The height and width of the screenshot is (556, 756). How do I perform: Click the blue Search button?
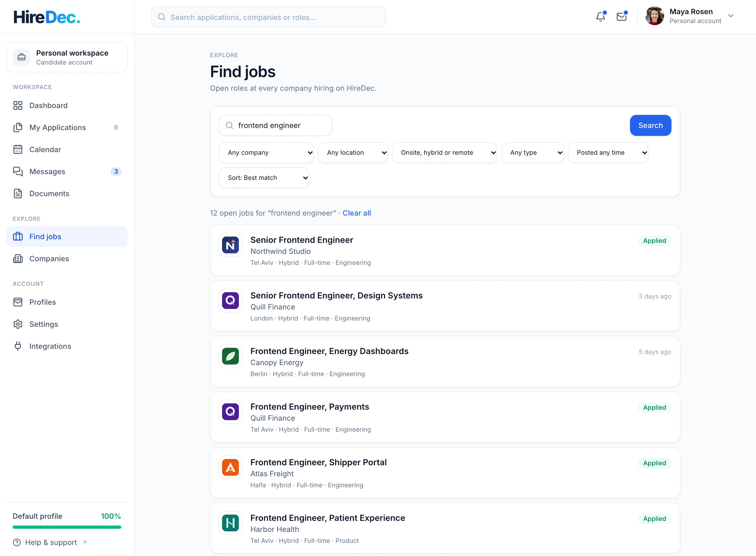[650, 125]
